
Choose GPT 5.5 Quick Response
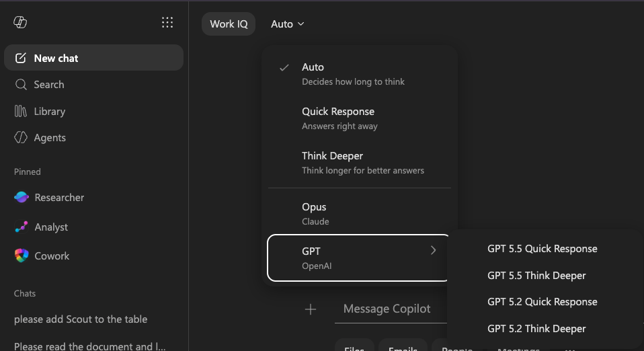pos(542,249)
